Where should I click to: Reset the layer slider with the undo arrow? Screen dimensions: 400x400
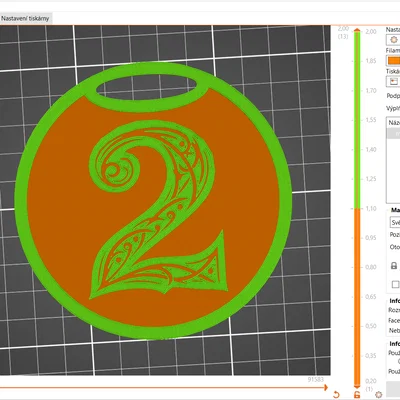[x=336, y=395]
